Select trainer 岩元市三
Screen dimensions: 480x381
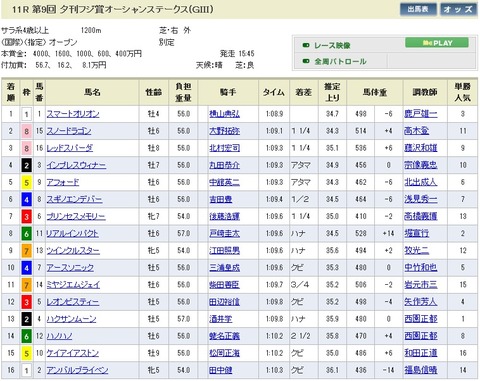coord(421,285)
